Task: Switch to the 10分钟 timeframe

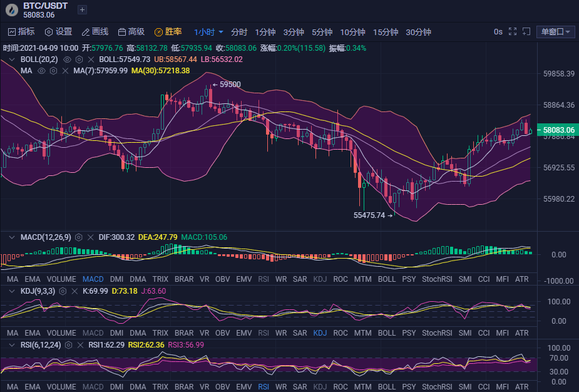Action: click(352, 32)
